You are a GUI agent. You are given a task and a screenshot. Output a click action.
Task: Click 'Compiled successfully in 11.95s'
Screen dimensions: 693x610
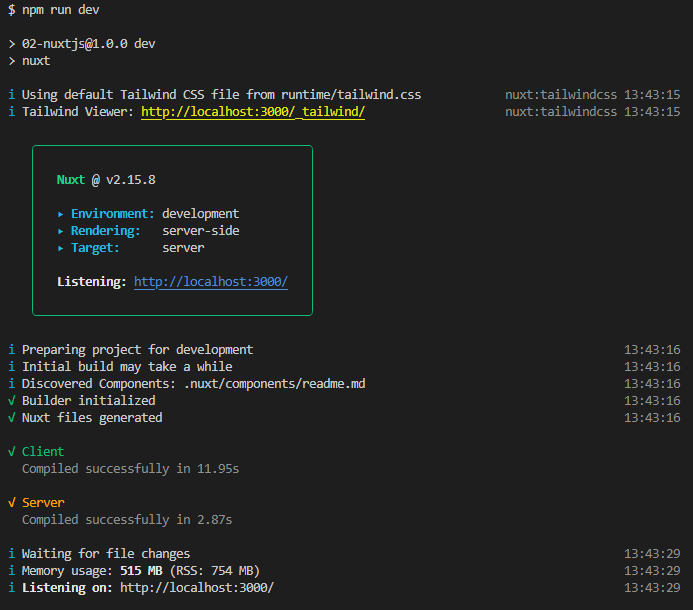point(130,469)
